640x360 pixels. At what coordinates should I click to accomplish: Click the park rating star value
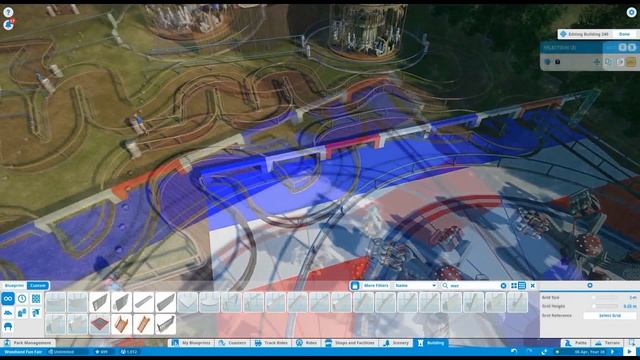[x=101, y=352]
